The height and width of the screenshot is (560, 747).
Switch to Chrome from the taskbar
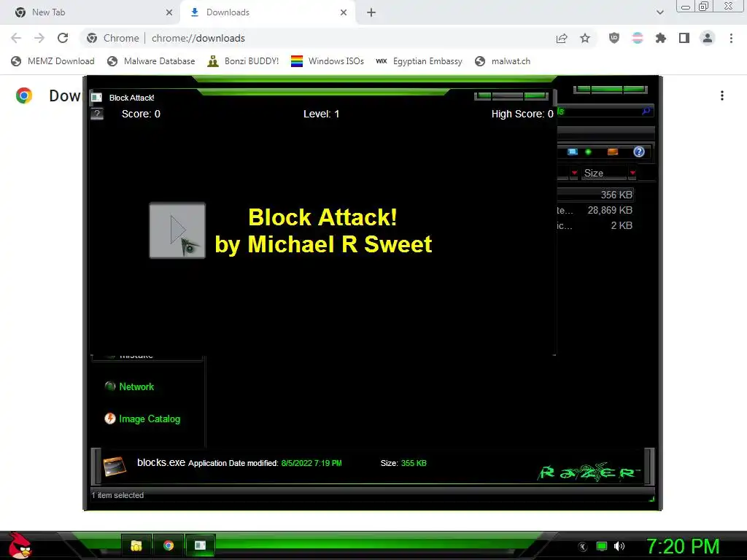tap(169, 545)
